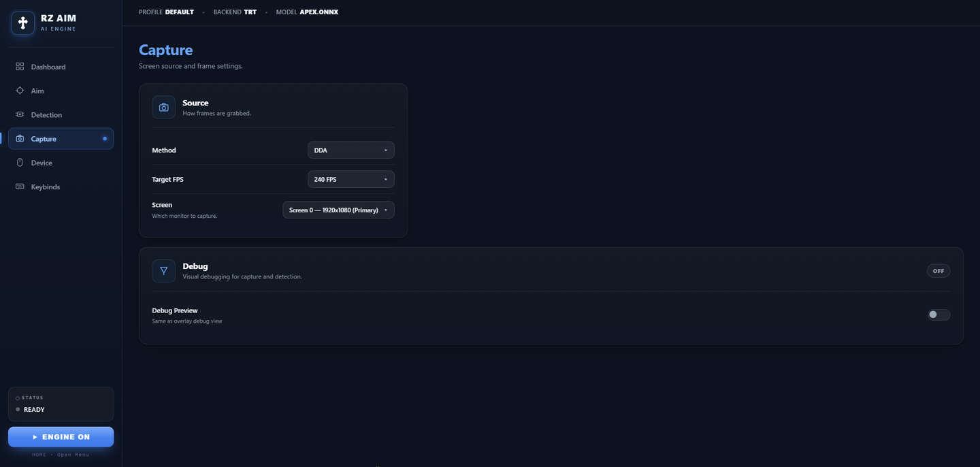This screenshot has height=467, width=980.
Task: Open the Dashboard page
Action: (61, 67)
